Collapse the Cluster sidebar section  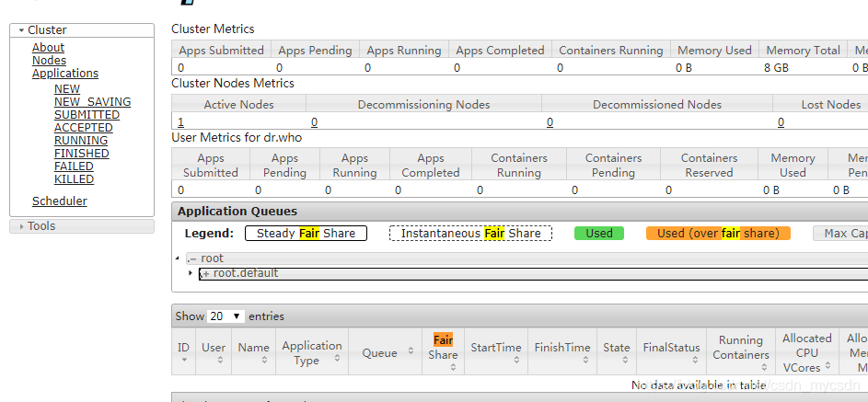coord(81,30)
